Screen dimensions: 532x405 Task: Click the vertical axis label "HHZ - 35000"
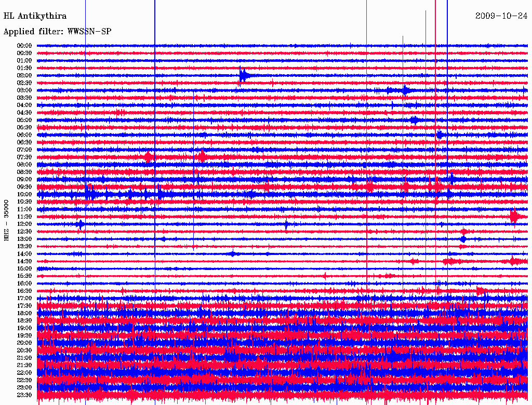pyautogui.click(x=6, y=220)
